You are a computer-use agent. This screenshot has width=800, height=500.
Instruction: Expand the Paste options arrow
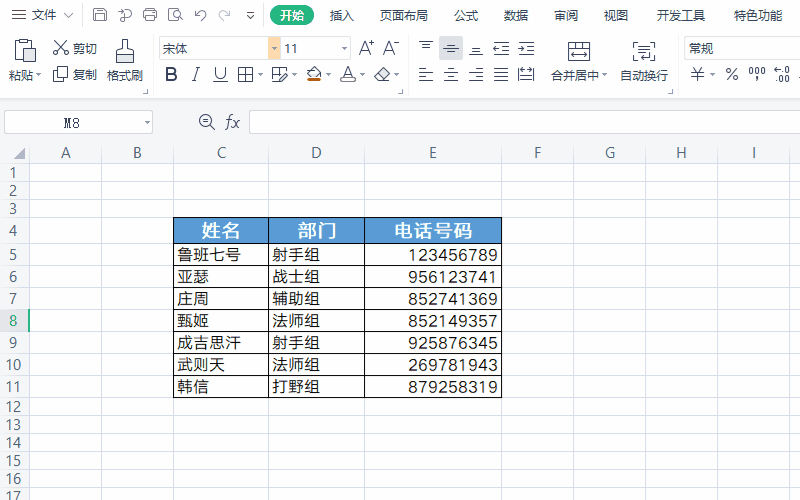[38, 76]
